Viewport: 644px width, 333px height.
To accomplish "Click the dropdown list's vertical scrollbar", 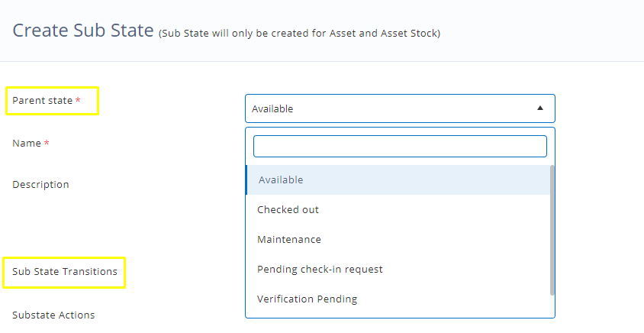I will [x=552, y=229].
